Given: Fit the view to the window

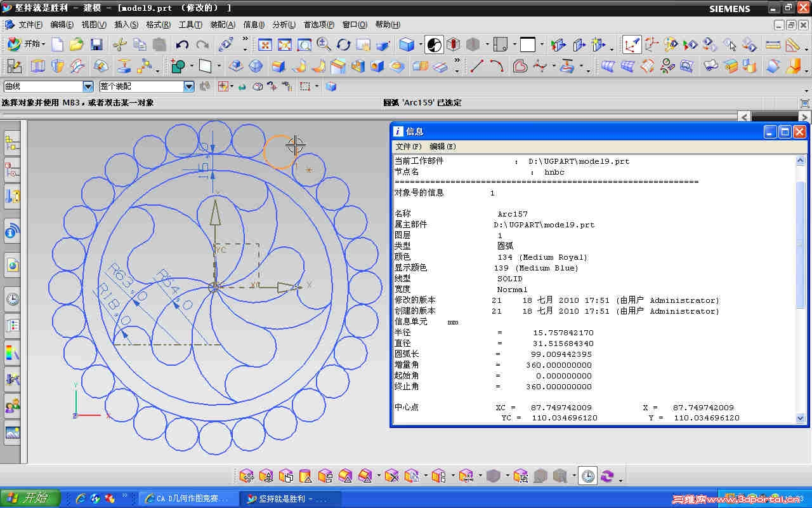Looking at the screenshot, I should [265, 44].
